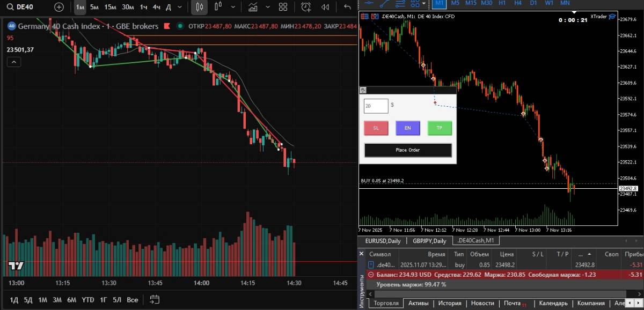644x310 pixels.
Task: Click the dollar amount input field
Action: [x=376, y=106]
